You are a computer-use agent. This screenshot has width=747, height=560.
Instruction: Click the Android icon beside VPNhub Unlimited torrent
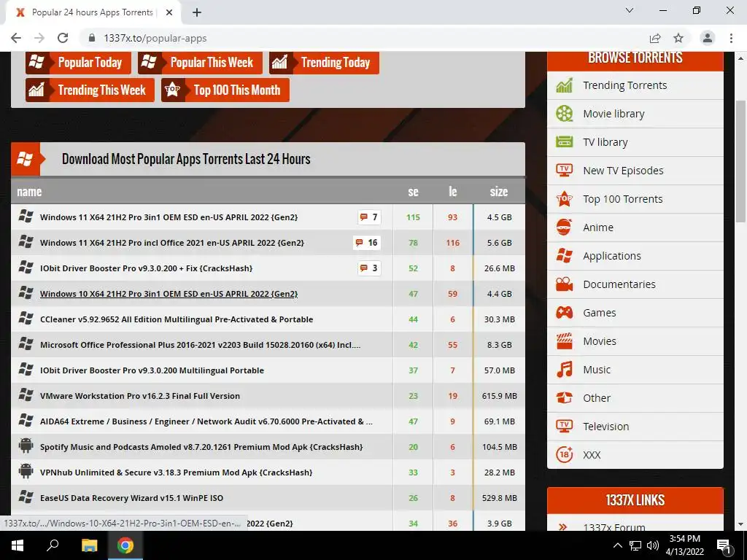click(26, 472)
